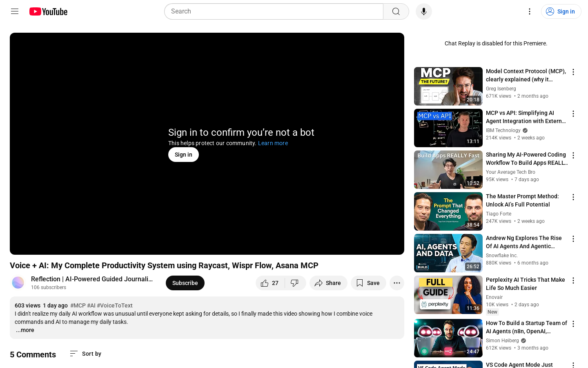Sign in using the top-right button
588x368 pixels.
click(561, 11)
